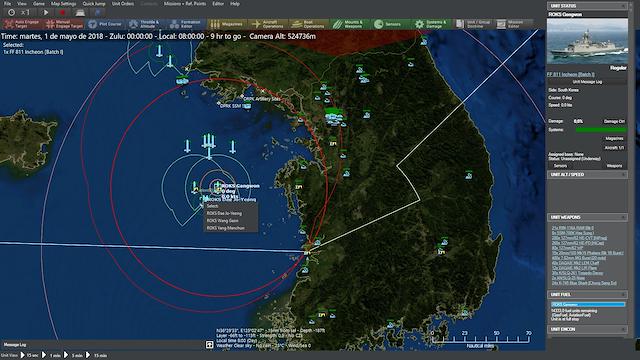640x360 pixels.
Task: Click the clock time-compression icon
Action: point(11,13)
